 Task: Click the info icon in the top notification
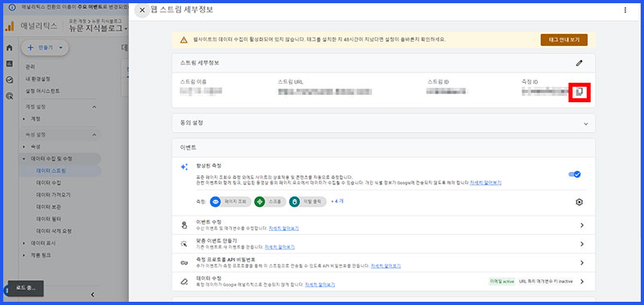coord(12,7)
